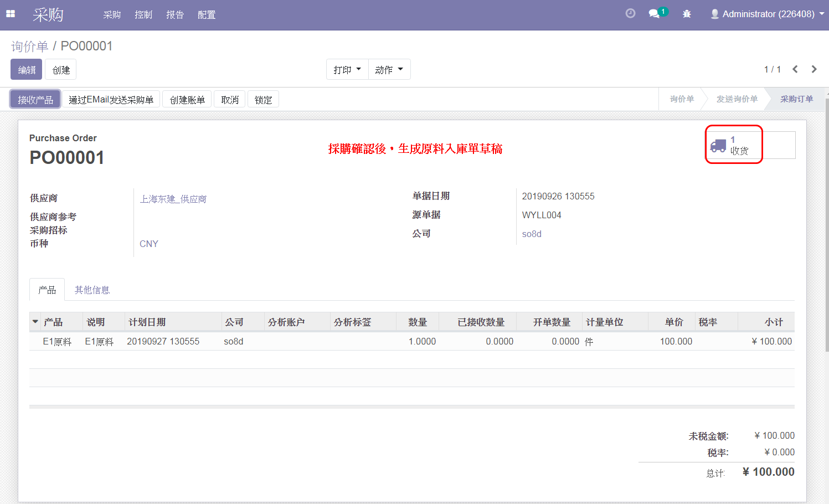Expand the column options triangle in table header

coord(35,322)
